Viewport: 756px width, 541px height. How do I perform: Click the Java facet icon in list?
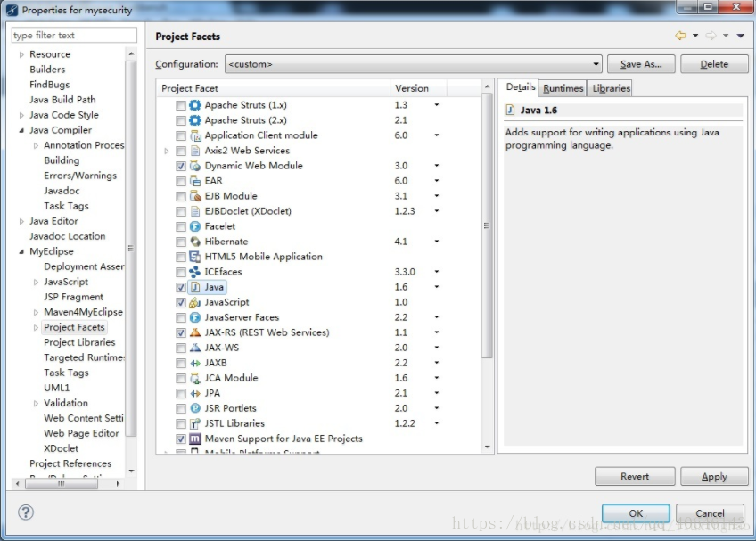point(194,287)
